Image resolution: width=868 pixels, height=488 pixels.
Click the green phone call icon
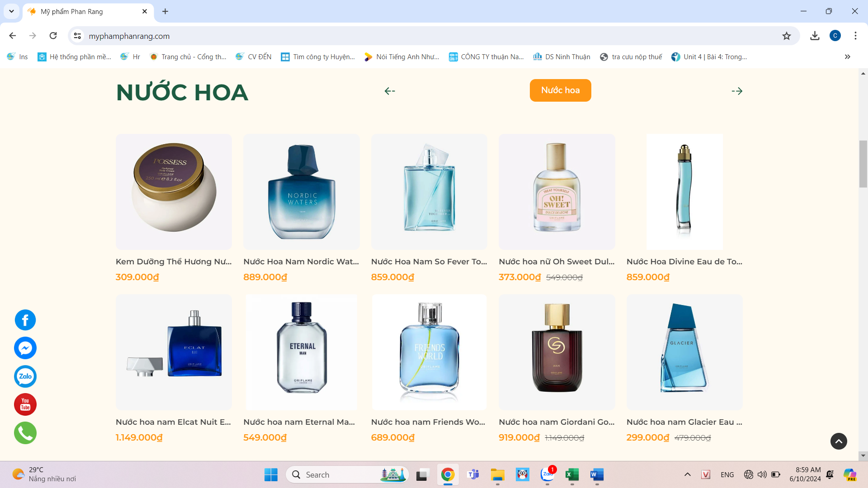click(25, 433)
